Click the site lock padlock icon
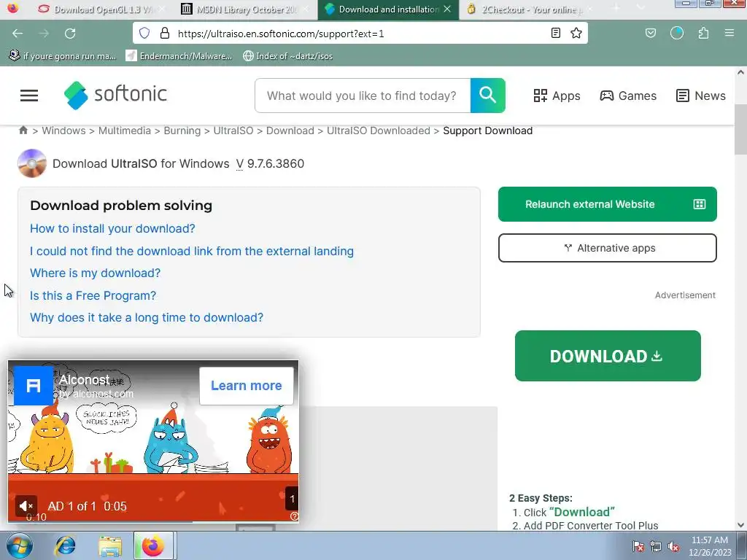 coord(165,34)
